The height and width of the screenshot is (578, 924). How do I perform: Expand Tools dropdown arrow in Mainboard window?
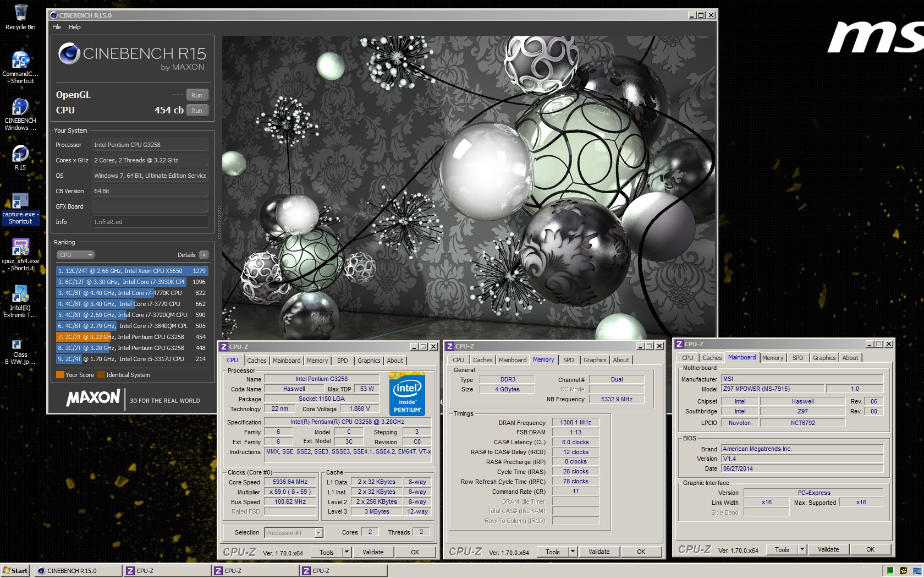coord(802,549)
